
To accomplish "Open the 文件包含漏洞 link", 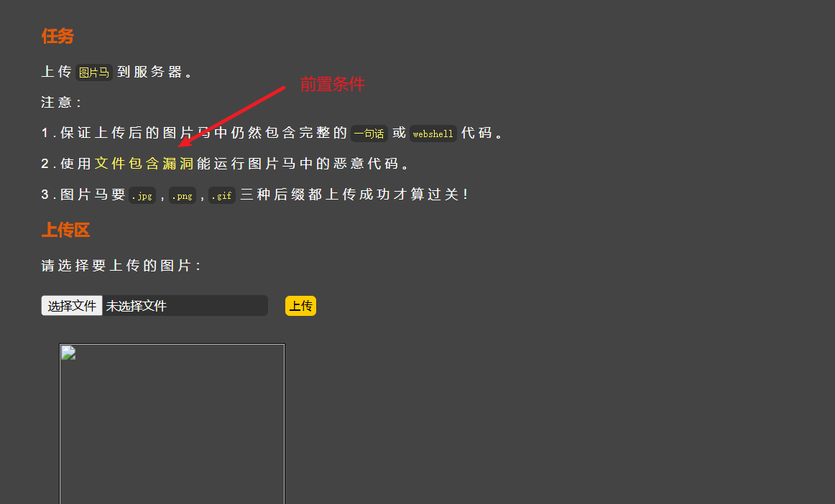I will point(144,164).
